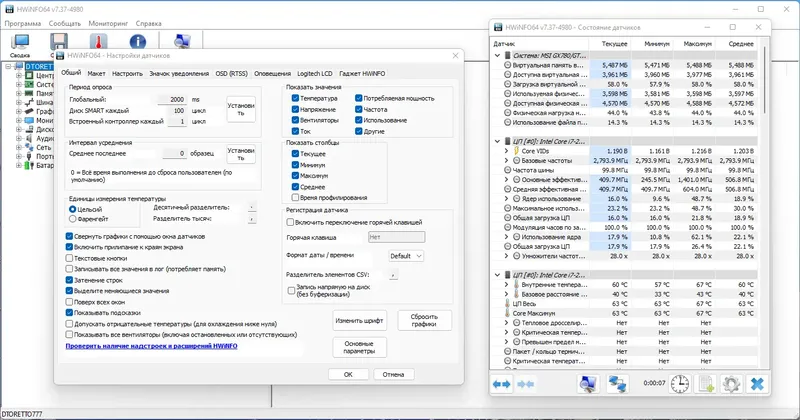Switch to the Макет tab
This screenshot has width=800, height=420.
point(96,73)
